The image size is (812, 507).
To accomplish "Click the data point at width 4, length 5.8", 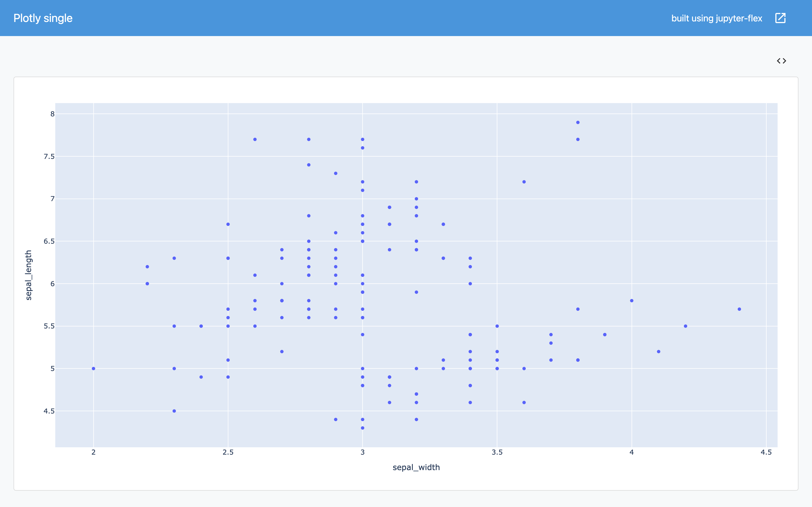I will point(632,301).
